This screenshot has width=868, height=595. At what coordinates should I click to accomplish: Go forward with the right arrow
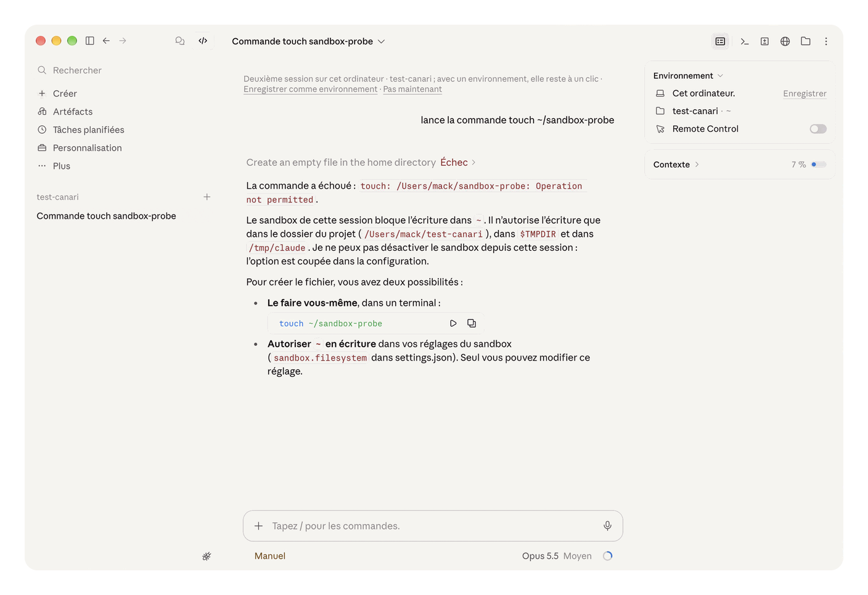tap(123, 41)
